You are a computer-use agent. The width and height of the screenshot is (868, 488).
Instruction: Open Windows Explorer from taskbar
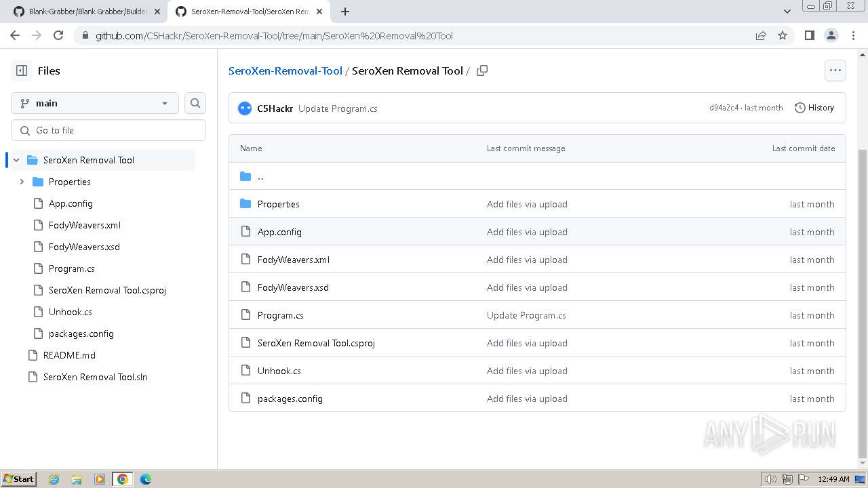[x=77, y=479]
